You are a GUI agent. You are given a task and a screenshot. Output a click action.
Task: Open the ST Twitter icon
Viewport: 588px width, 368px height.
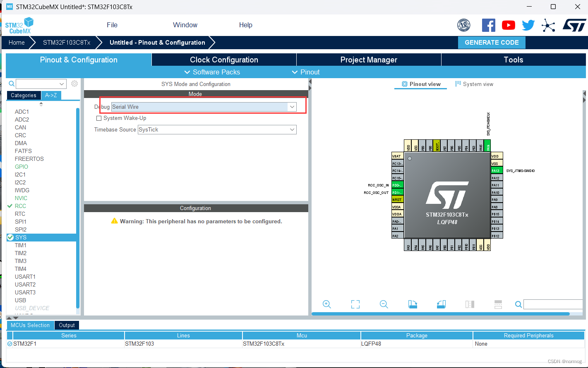click(528, 25)
